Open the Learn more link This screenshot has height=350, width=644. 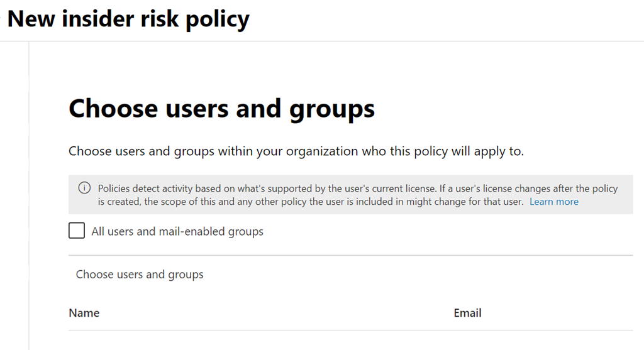(553, 202)
